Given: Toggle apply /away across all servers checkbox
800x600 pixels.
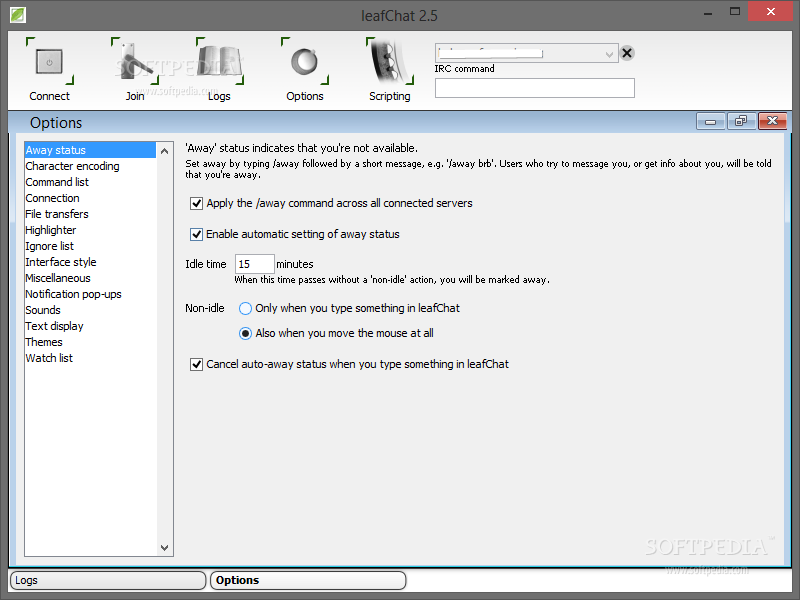Looking at the screenshot, I should tap(196, 204).
